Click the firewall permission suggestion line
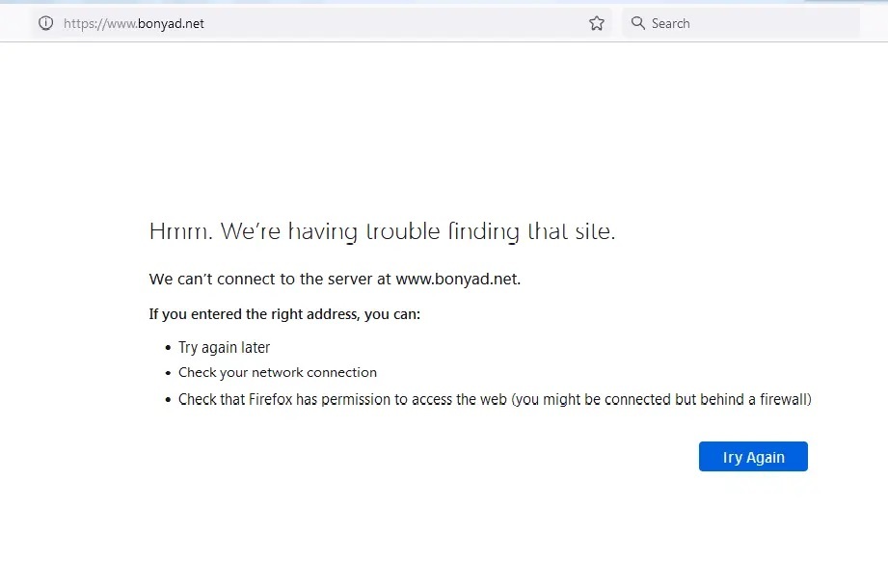Image resolution: width=888 pixels, height=588 pixels. tap(495, 398)
